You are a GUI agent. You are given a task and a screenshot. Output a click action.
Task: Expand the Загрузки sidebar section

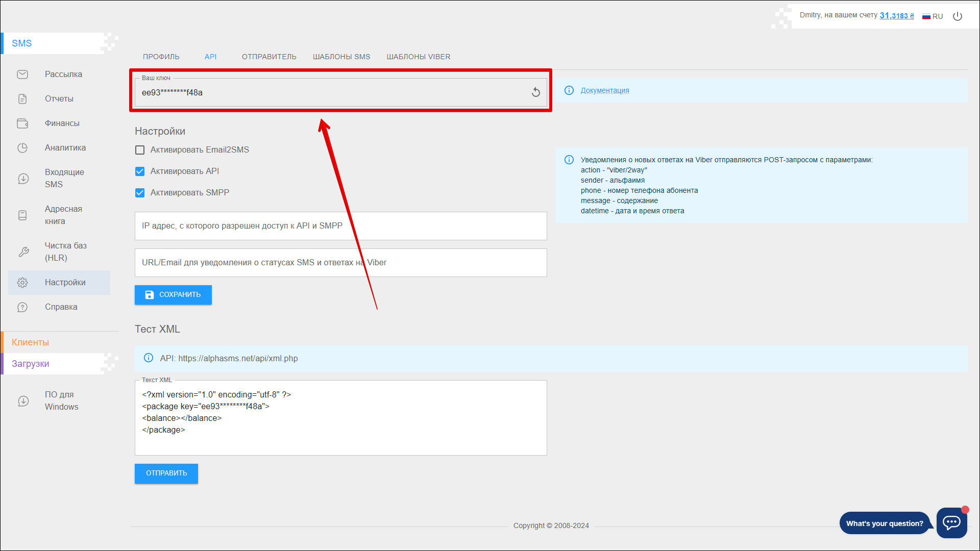click(x=31, y=364)
